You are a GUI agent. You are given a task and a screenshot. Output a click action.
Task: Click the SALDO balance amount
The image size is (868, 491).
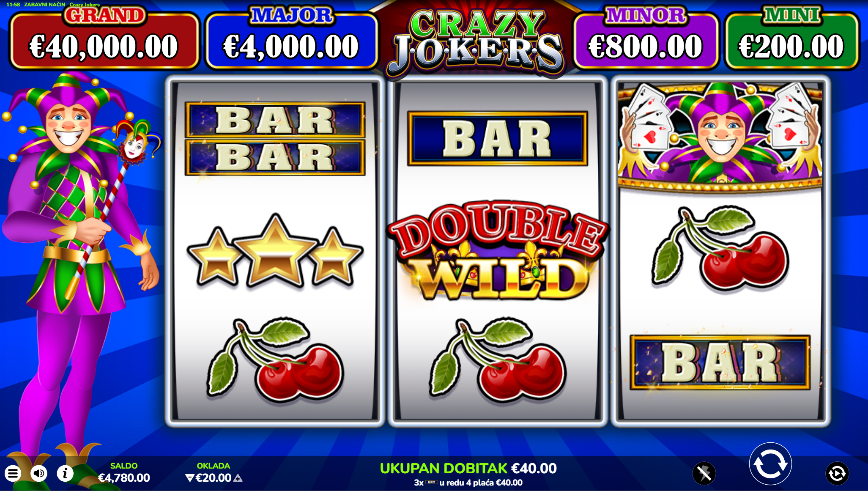coord(124,478)
